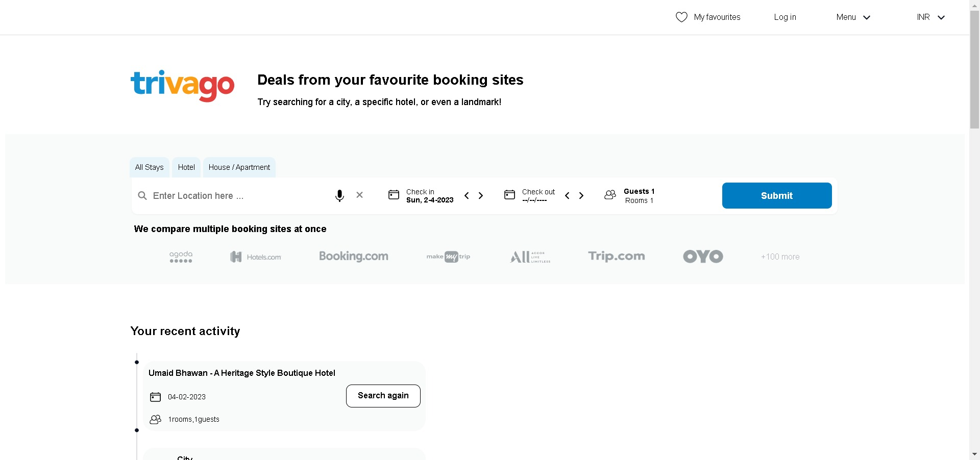This screenshot has height=460, width=980.
Task: Click Search again for Umaid Bhawan
Action: (x=383, y=396)
